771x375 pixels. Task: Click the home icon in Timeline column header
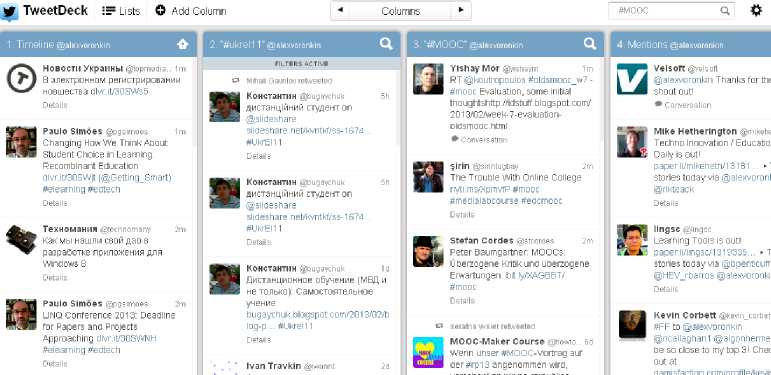pyautogui.click(x=182, y=44)
